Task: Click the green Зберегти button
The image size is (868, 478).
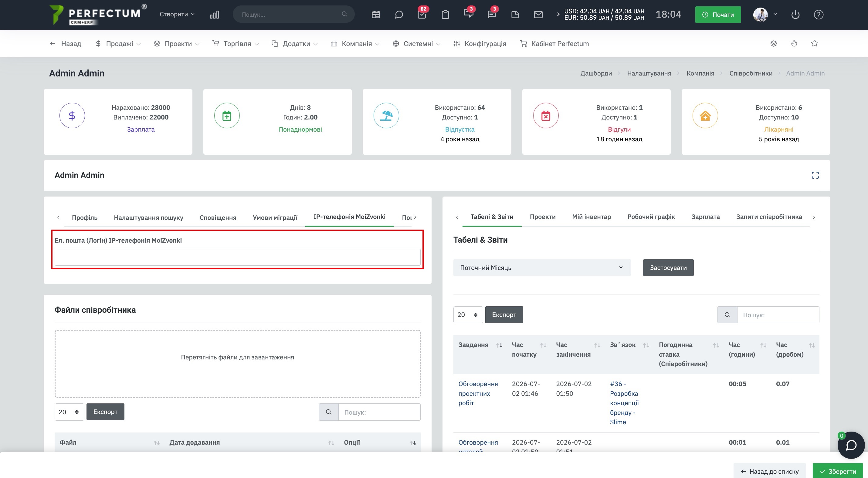Action: point(838,471)
